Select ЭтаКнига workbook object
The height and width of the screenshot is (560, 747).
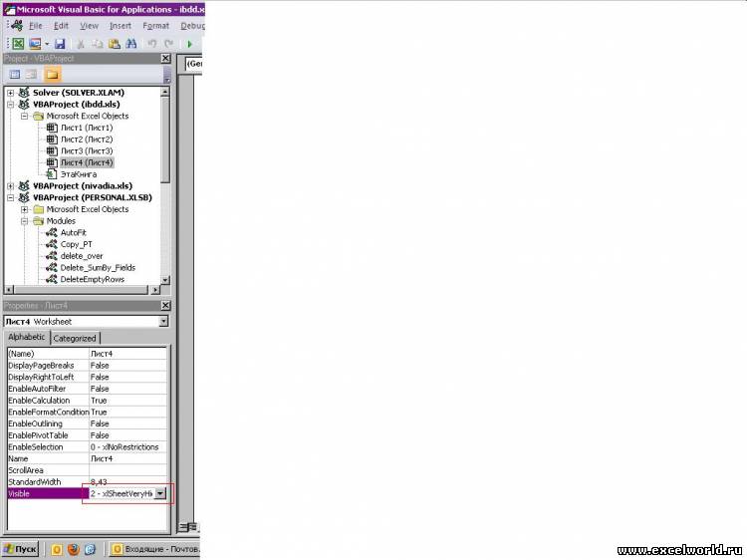click(78, 174)
